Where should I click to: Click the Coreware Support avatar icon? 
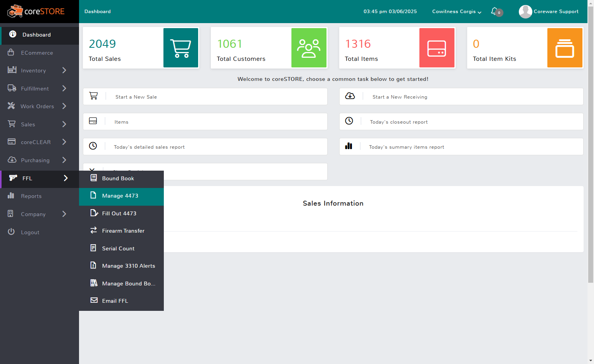pos(525,12)
